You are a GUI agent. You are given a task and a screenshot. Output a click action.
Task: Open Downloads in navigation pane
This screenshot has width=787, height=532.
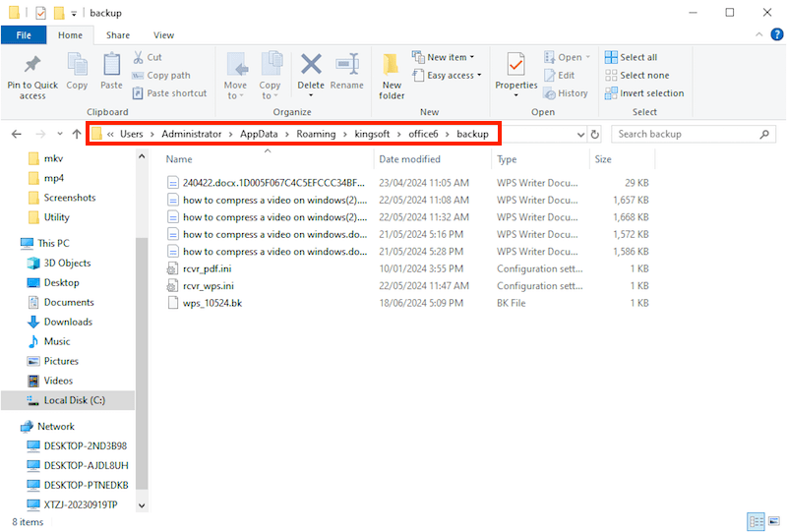point(68,322)
